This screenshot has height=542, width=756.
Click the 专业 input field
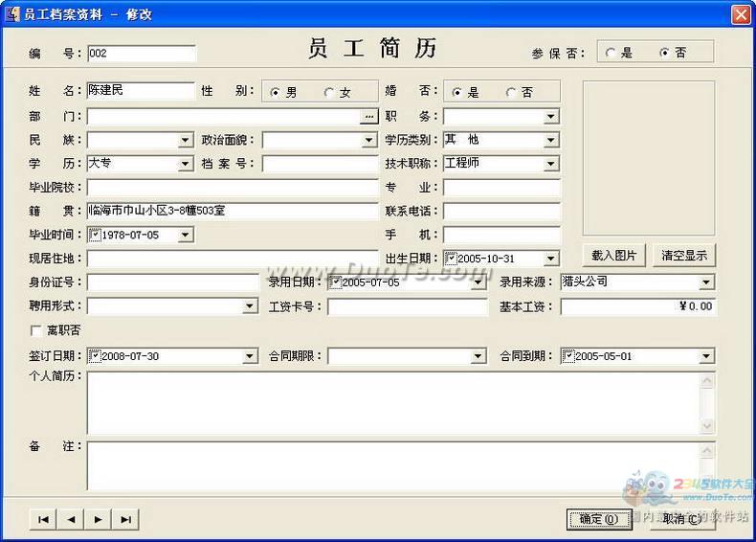[x=501, y=188]
